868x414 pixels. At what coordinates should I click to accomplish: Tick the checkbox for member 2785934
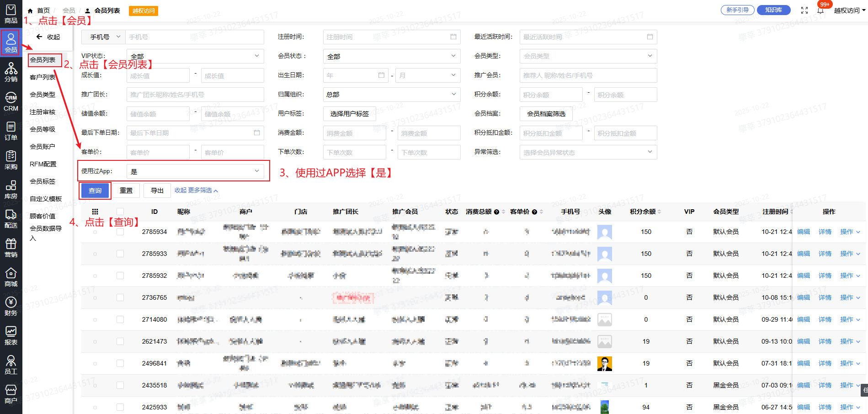tap(120, 232)
